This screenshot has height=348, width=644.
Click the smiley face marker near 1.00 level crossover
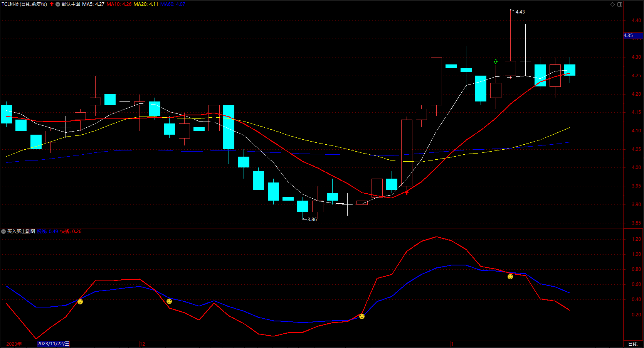point(510,277)
